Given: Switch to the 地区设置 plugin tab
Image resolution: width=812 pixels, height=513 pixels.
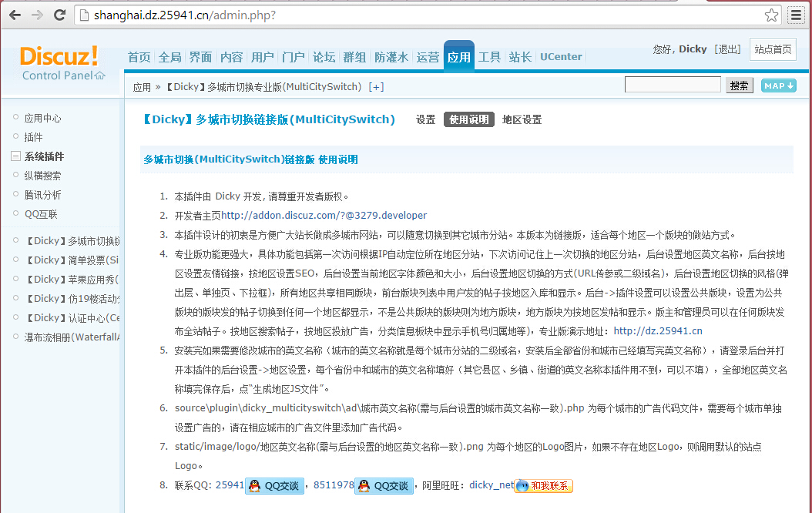Looking at the screenshot, I should click(x=522, y=119).
